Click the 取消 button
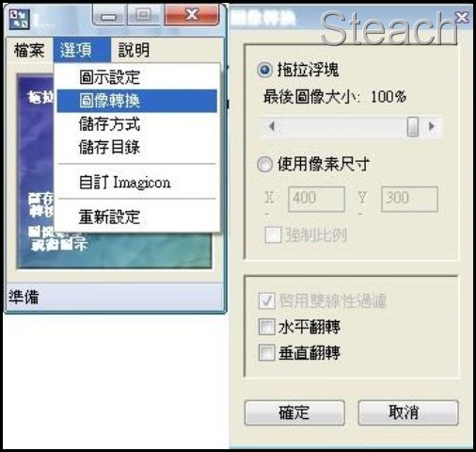 click(408, 412)
